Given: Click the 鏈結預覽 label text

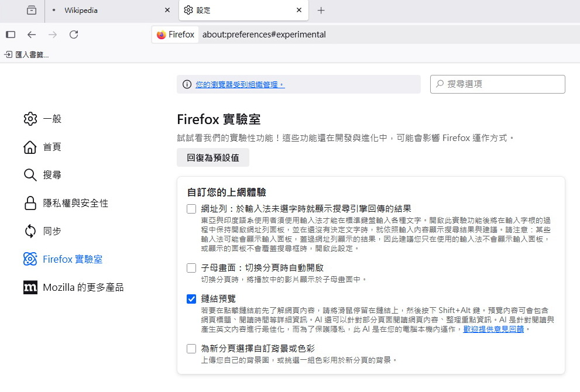Looking at the screenshot, I should click(218, 299).
